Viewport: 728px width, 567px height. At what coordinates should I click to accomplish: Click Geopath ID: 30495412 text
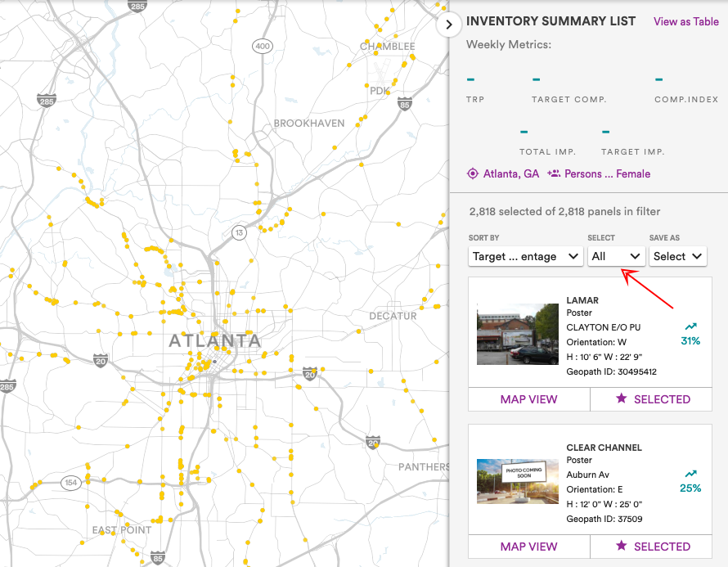612,371
